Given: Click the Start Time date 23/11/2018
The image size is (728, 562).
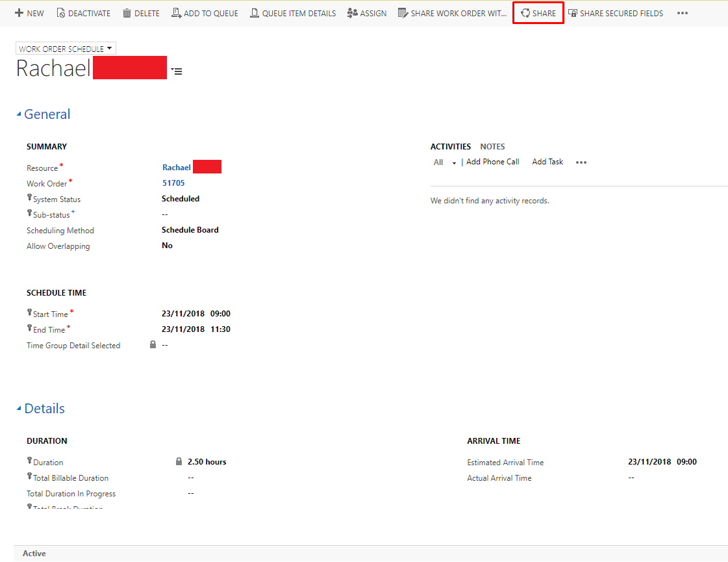Looking at the screenshot, I should click(x=183, y=314).
